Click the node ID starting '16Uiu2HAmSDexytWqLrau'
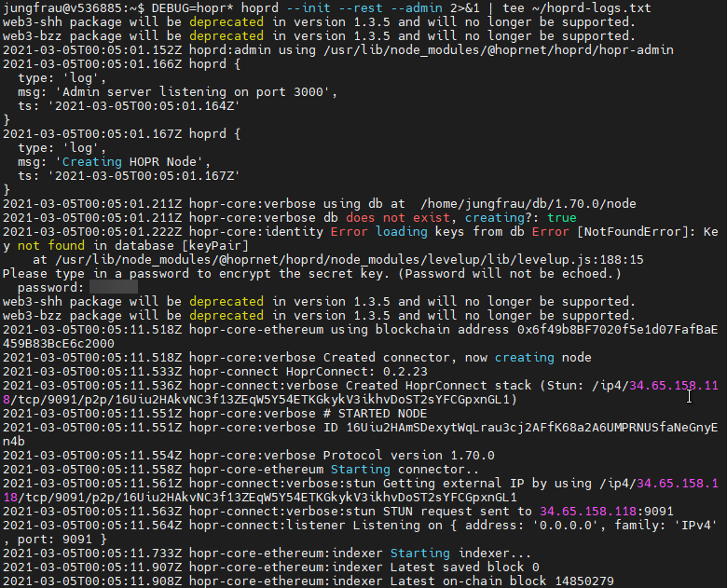Screen dimensions: 727x588 pos(361,434)
